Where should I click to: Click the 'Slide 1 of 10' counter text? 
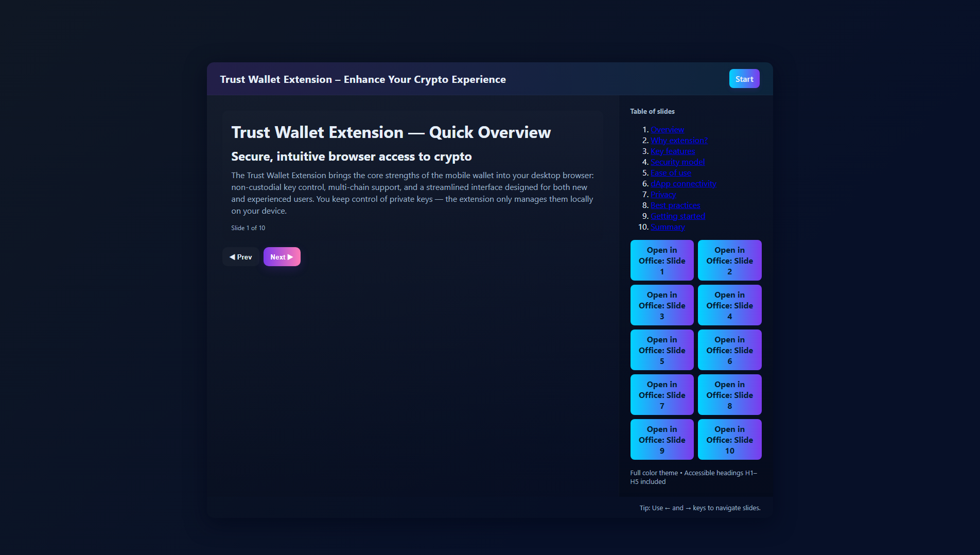point(248,228)
